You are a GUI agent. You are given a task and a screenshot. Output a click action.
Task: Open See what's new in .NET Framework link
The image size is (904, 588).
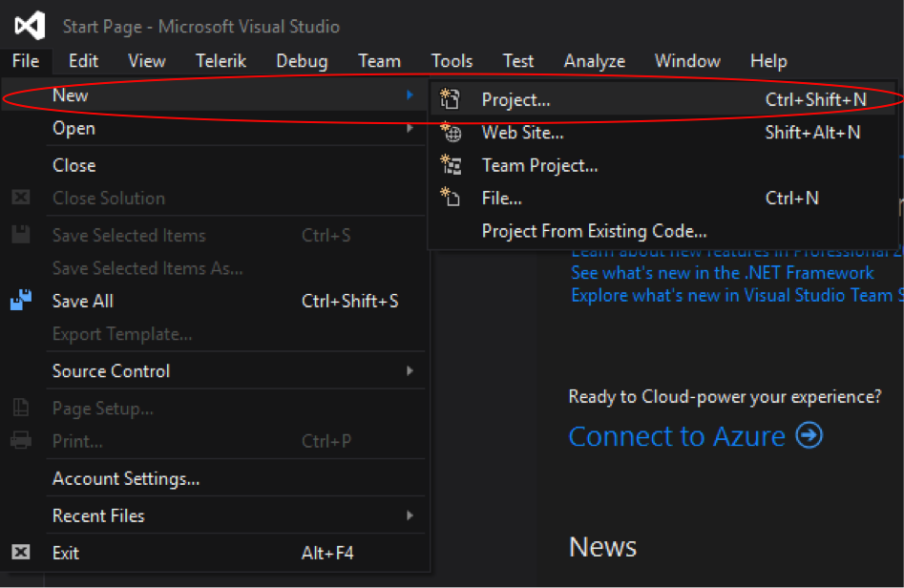[x=722, y=272]
